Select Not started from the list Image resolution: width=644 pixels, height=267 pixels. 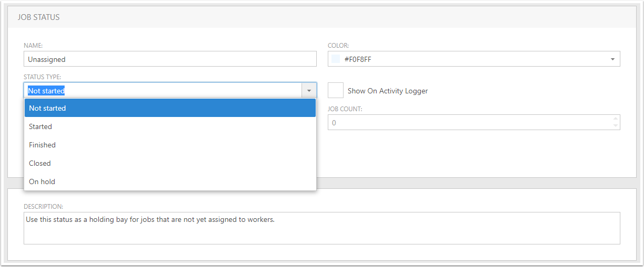(x=170, y=108)
